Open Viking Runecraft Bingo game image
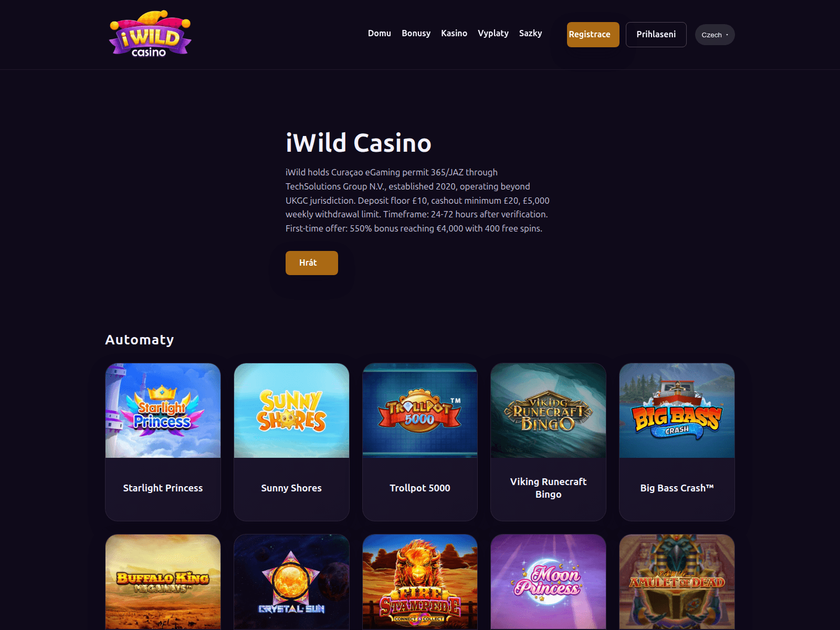The width and height of the screenshot is (840, 630). pyautogui.click(x=548, y=411)
